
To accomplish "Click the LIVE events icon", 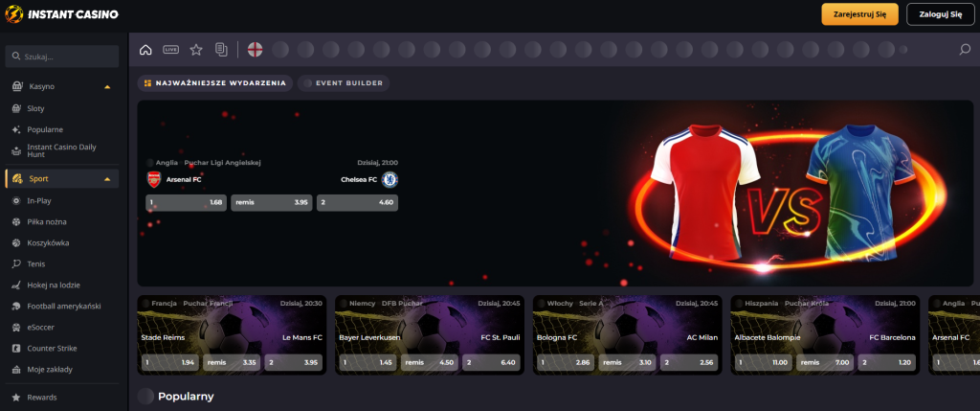I will [x=170, y=50].
